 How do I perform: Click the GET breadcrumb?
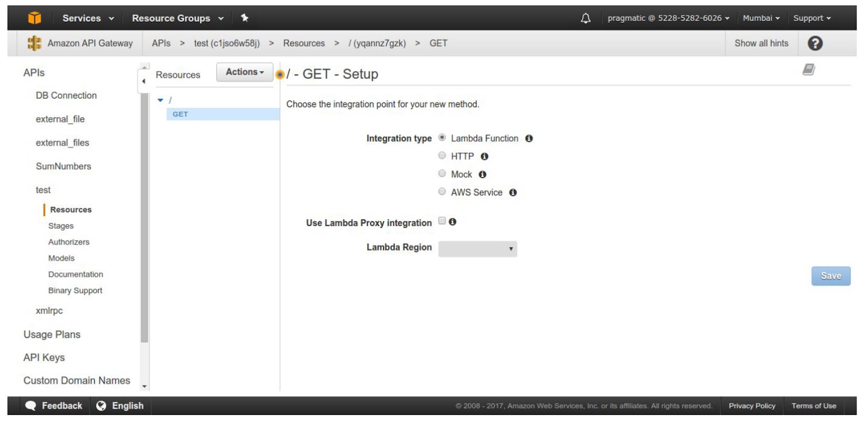[438, 43]
